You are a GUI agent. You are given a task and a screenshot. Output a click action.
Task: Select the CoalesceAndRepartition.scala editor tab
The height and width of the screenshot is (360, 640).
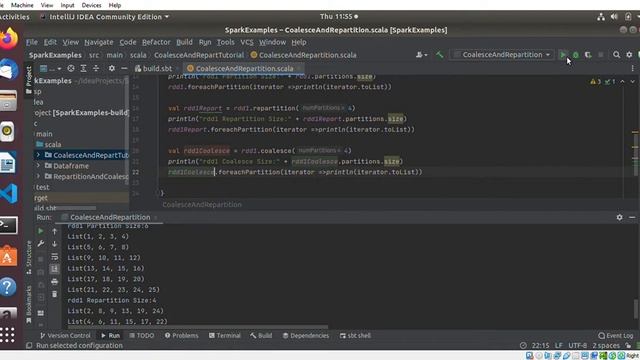click(244, 69)
